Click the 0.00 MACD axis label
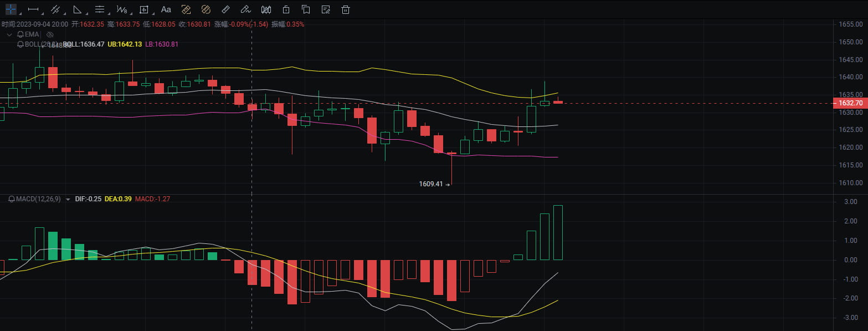This screenshot has width=868, height=331. 851,260
